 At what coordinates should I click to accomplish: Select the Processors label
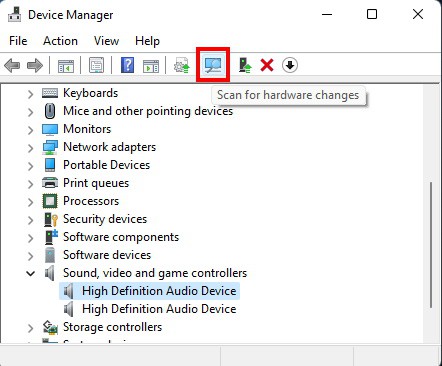(91, 201)
